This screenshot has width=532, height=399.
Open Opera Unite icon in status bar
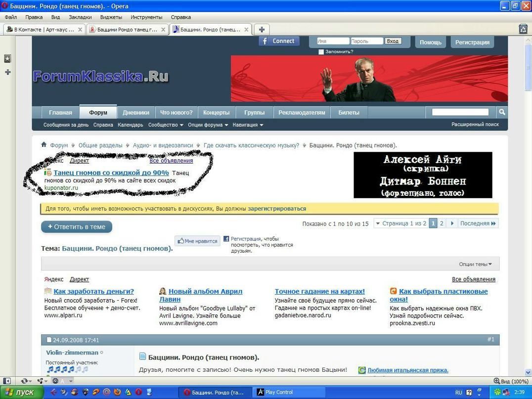tap(41, 381)
